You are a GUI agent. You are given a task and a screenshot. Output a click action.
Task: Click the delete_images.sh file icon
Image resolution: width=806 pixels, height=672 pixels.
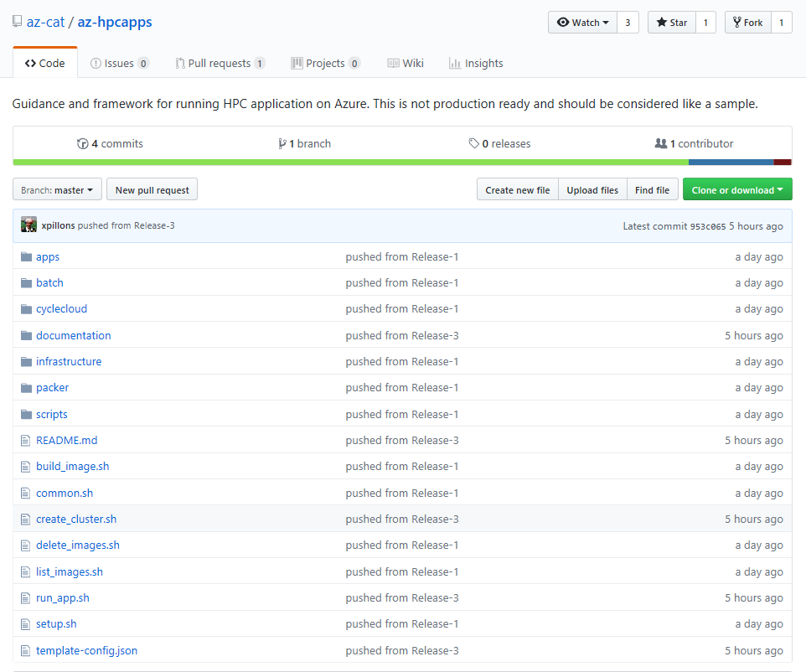26,545
